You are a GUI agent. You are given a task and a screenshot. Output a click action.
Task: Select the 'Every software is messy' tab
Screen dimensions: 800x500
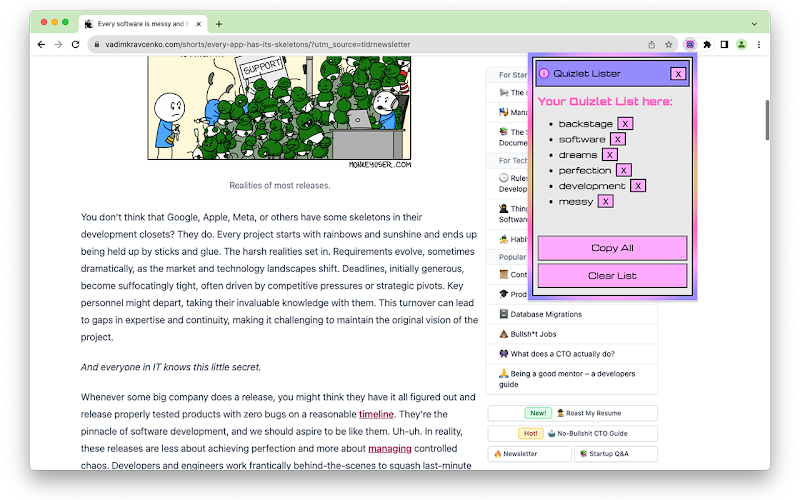(x=143, y=23)
